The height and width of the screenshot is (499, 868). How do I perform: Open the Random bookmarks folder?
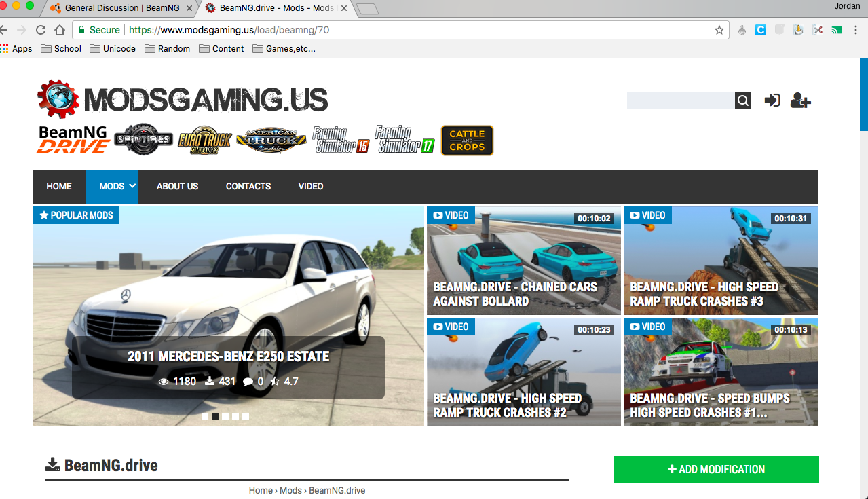pyautogui.click(x=167, y=49)
